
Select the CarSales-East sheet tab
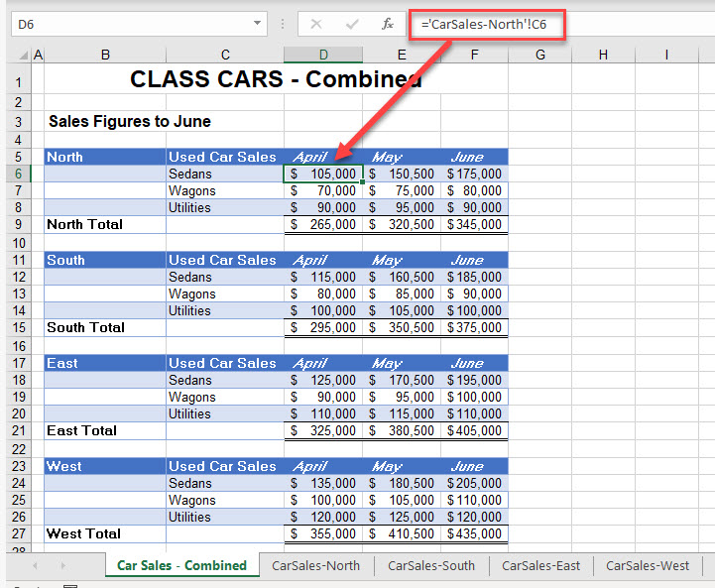(540, 565)
